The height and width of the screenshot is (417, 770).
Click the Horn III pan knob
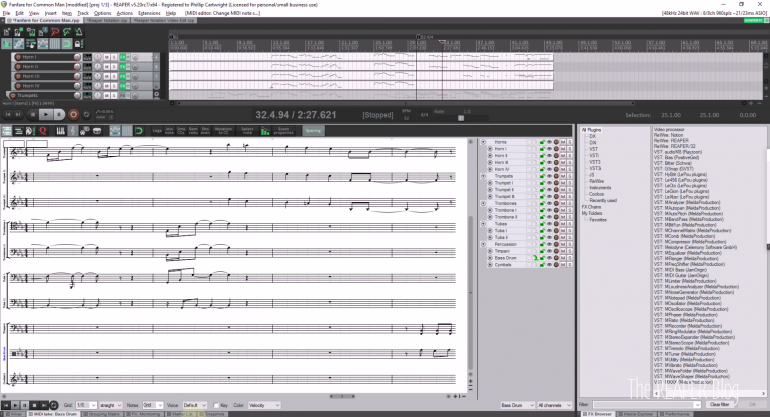tap(98, 76)
